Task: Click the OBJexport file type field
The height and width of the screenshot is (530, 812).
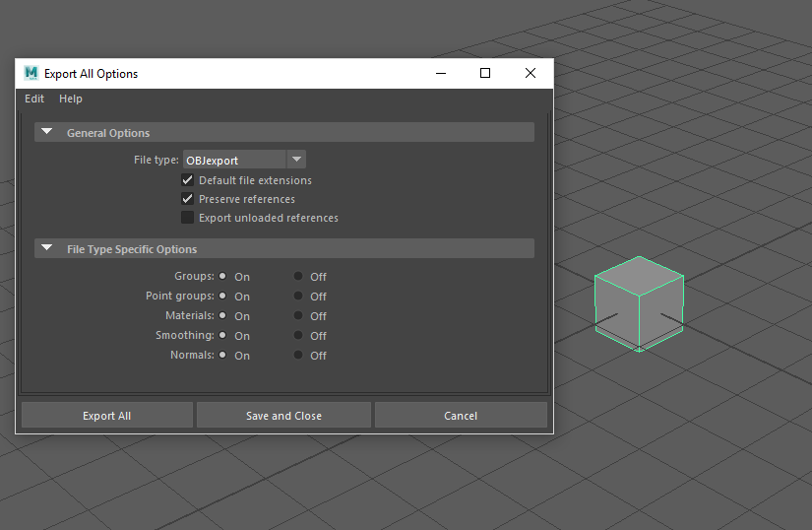Action: point(234,160)
